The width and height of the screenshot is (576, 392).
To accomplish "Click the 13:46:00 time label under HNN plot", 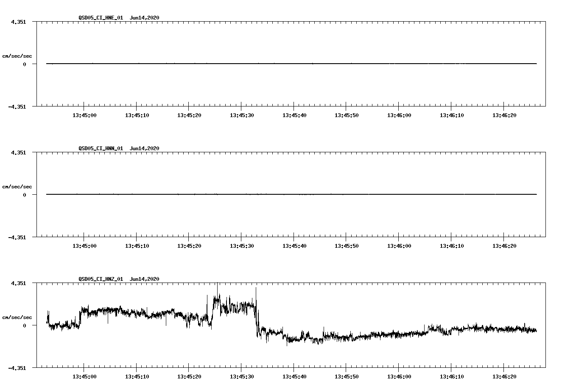I will click(399, 246).
